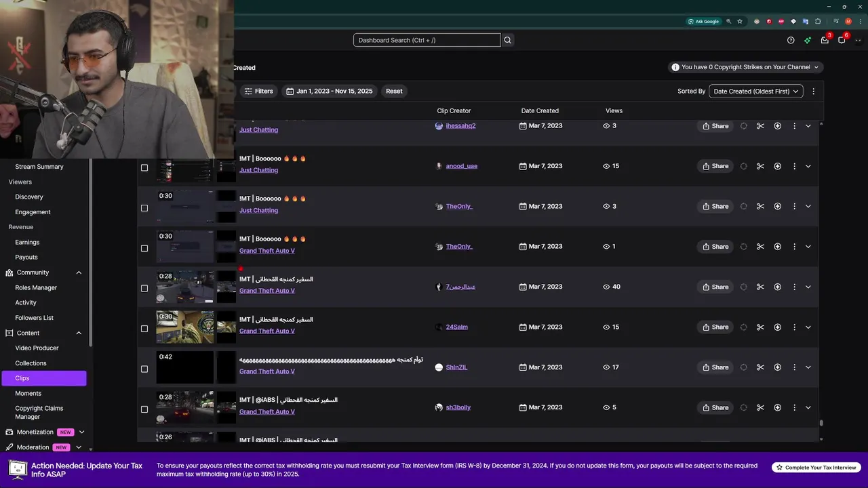868x488 pixels.
Task: Open the help question mark icon
Action: tap(791, 40)
